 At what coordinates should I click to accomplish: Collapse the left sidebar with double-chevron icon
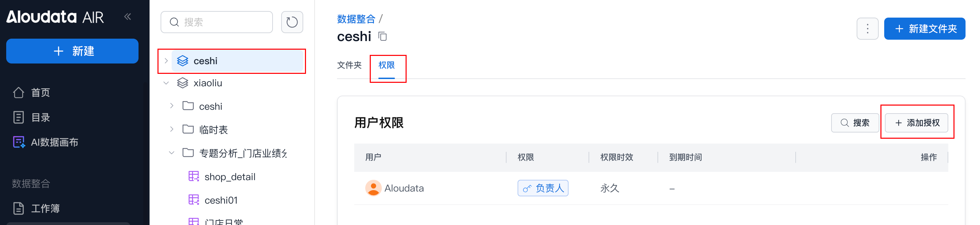127,16
